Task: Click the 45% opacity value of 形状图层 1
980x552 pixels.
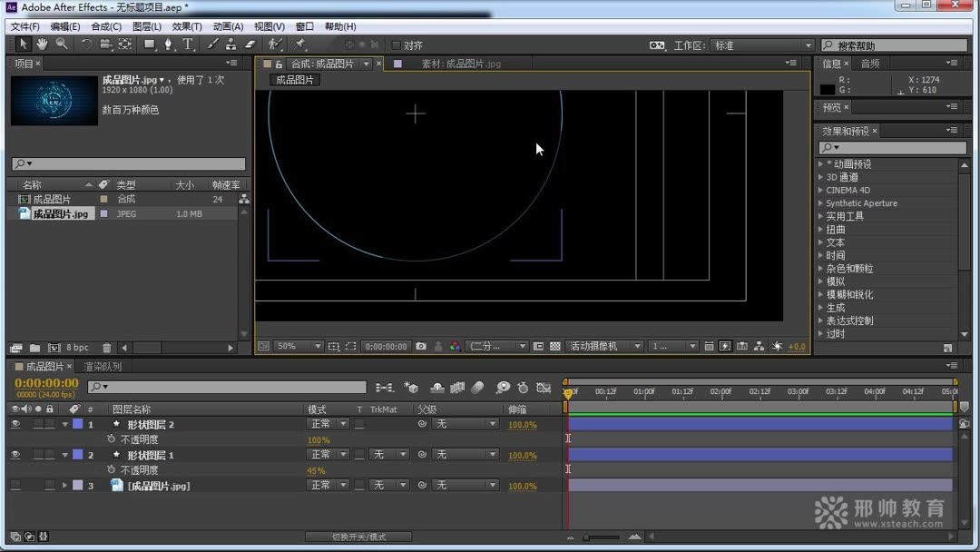Action: [x=316, y=470]
